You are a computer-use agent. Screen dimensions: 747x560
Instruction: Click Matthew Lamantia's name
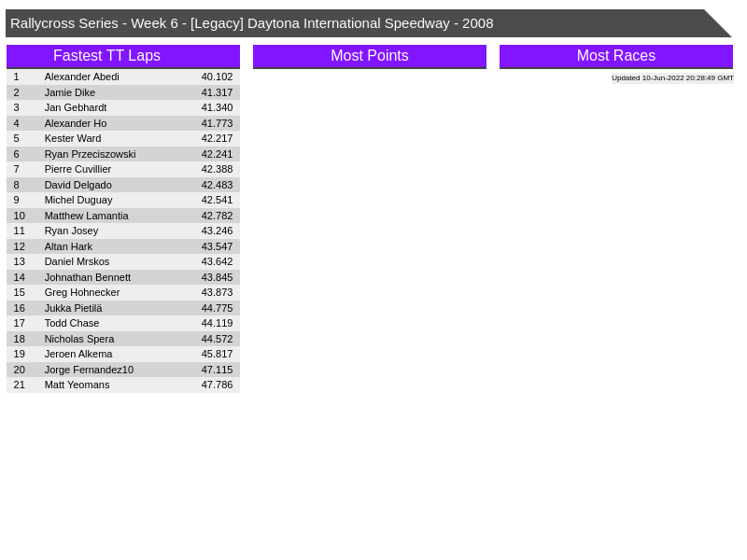(x=87, y=216)
